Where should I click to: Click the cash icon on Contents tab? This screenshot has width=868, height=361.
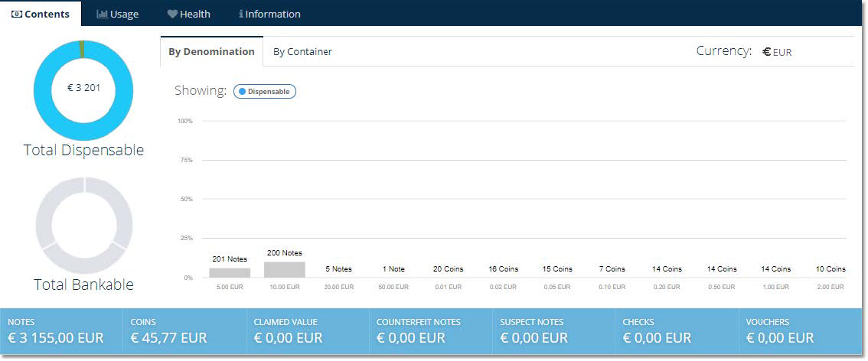click(17, 15)
